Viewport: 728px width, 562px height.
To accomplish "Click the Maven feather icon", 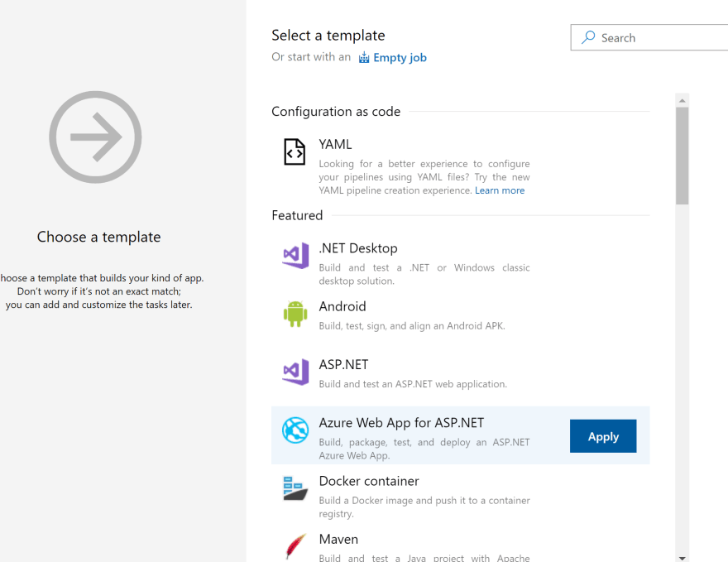I will (295, 546).
